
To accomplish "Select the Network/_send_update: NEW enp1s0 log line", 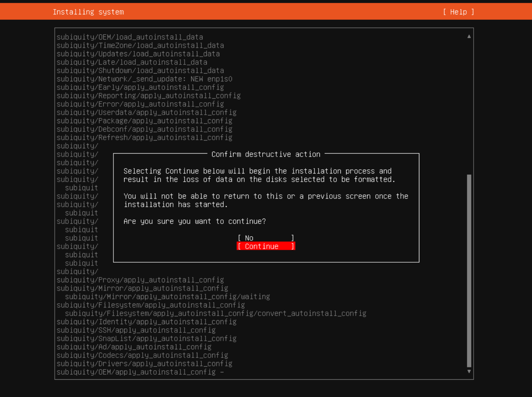I will click(145, 79).
